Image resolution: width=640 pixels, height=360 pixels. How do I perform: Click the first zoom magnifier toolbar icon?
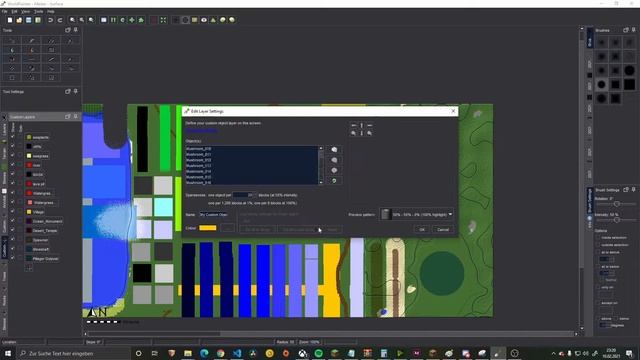(73, 20)
